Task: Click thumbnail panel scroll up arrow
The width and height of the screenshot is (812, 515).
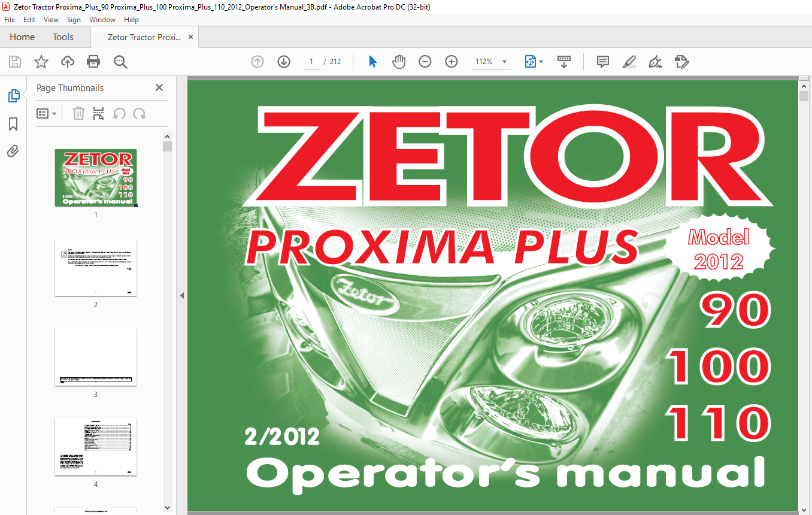Action: (167, 137)
